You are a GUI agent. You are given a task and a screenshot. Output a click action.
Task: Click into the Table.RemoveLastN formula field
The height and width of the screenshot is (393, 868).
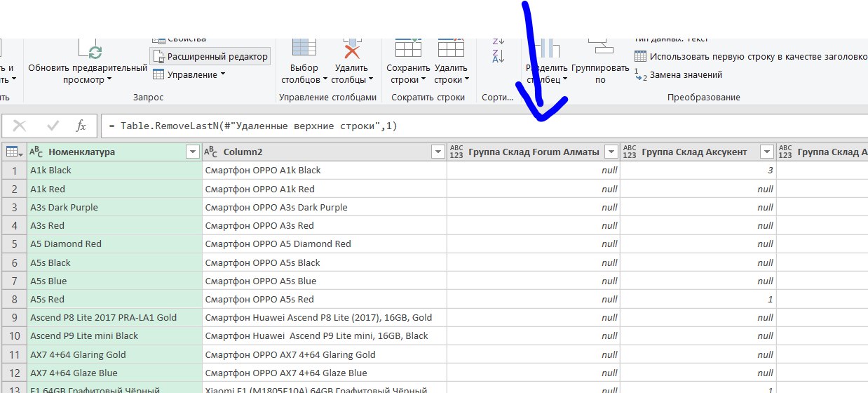tap(484, 126)
